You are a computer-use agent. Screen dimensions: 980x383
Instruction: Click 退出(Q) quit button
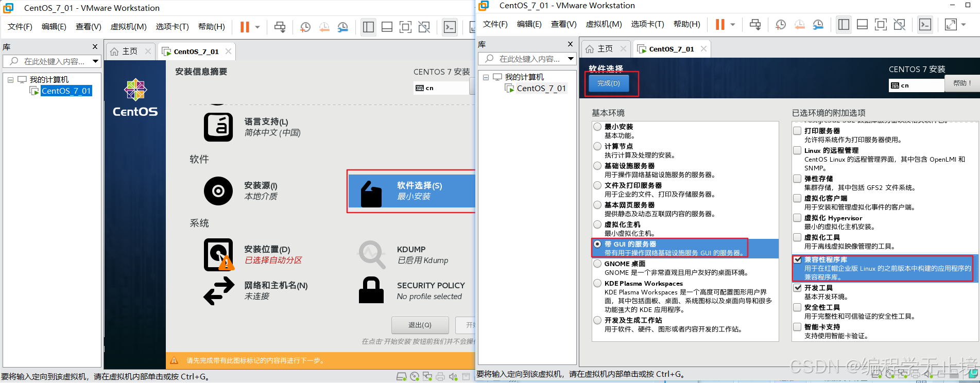420,325
